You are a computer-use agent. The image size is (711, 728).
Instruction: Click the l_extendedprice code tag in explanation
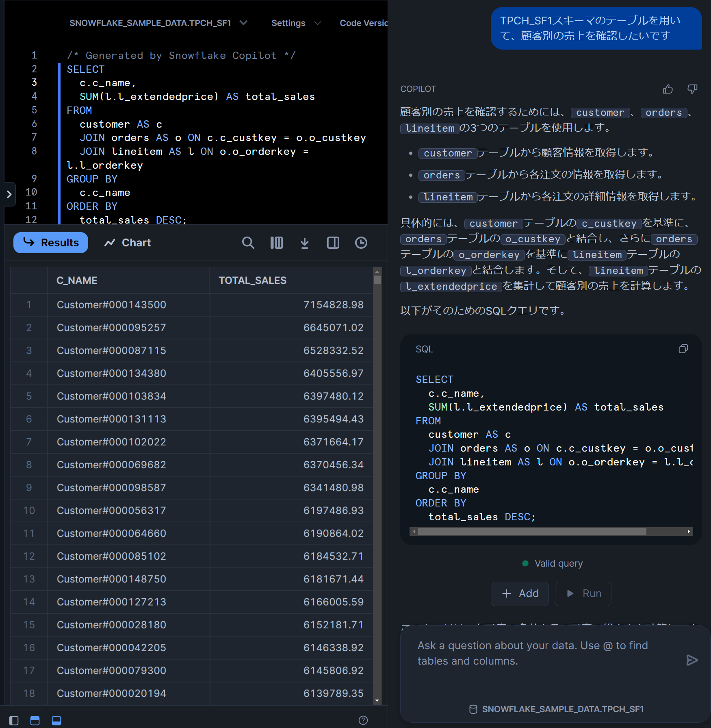(x=451, y=287)
